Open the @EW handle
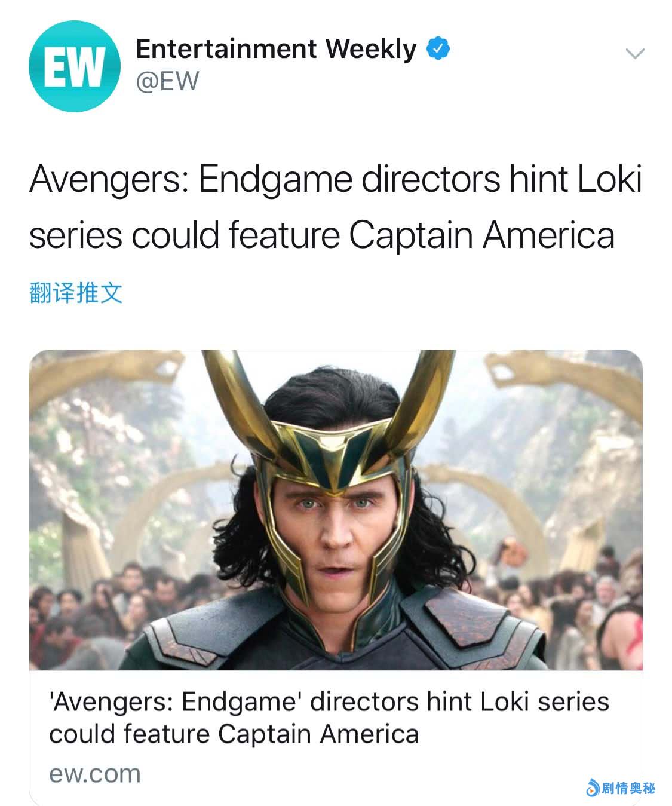This screenshot has width=672, height=806. click(x=167, y=81)
